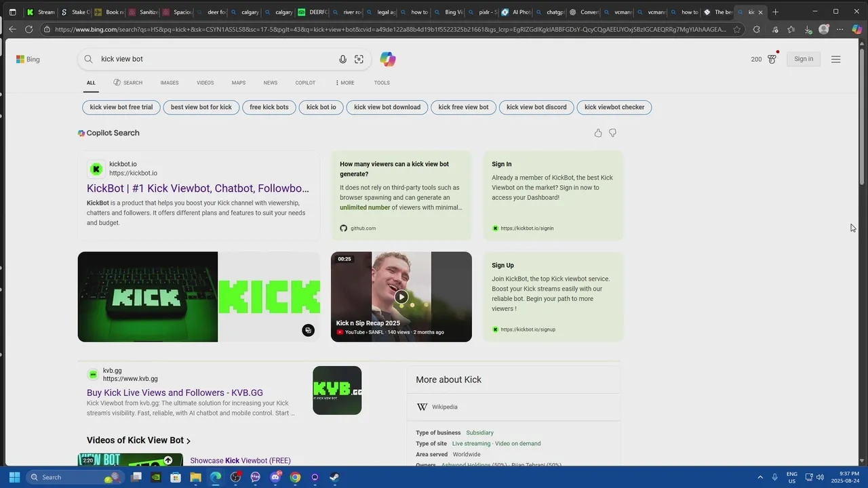
Task: Click the rewards trophy icon
Action: coord(772,59)
